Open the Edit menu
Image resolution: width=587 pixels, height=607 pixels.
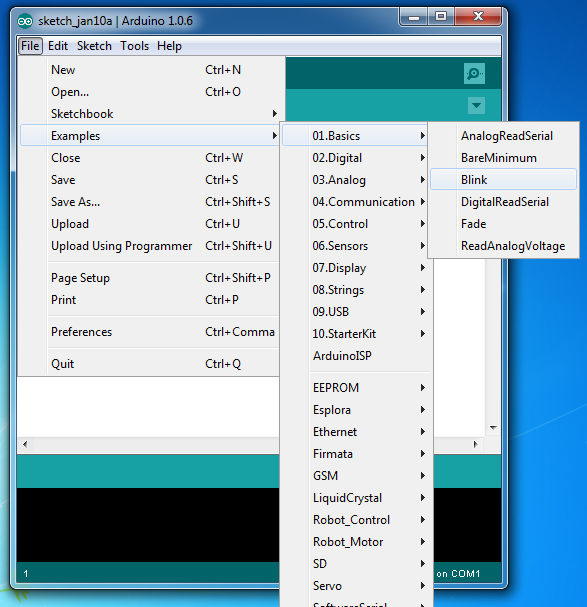58,46
